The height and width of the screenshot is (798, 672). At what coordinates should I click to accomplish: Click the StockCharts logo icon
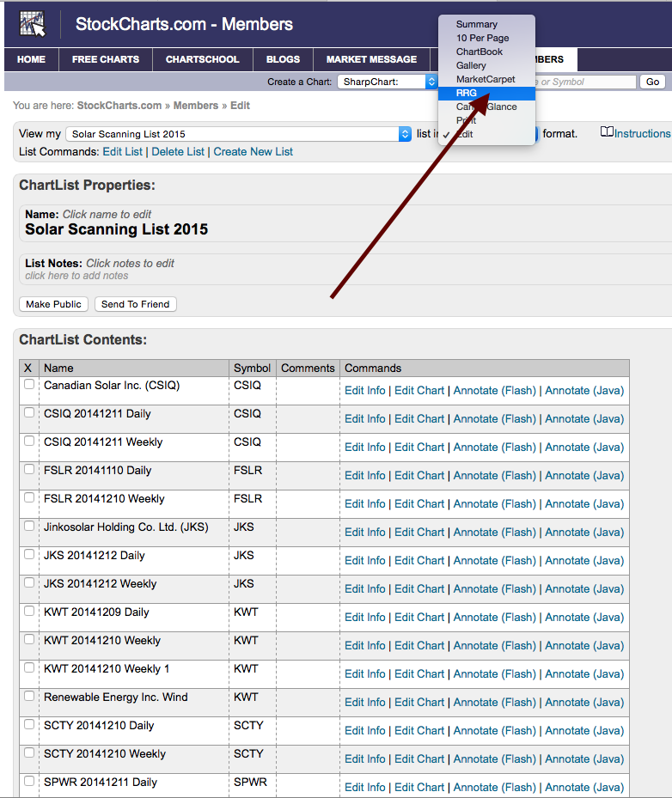[33, 24]
